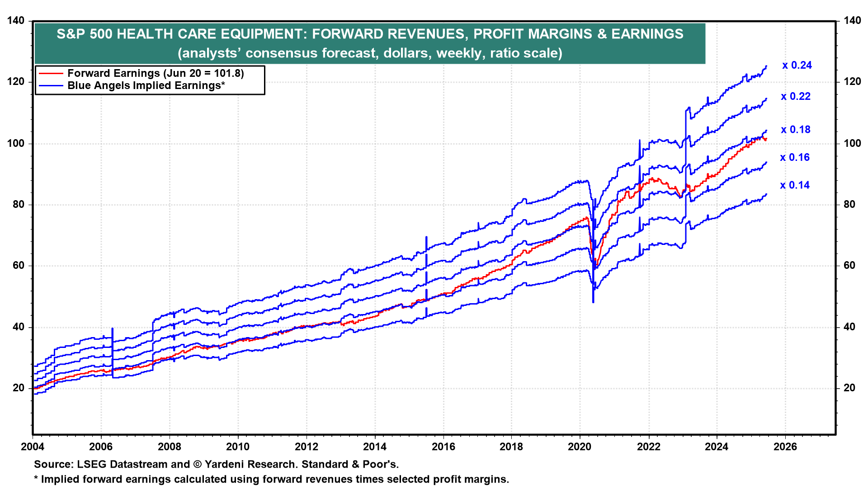Image resolution: width=868 pixels, height=488 pixels.
Task: Click the red Forward Earnings legend line
Action: pos(51,73)
